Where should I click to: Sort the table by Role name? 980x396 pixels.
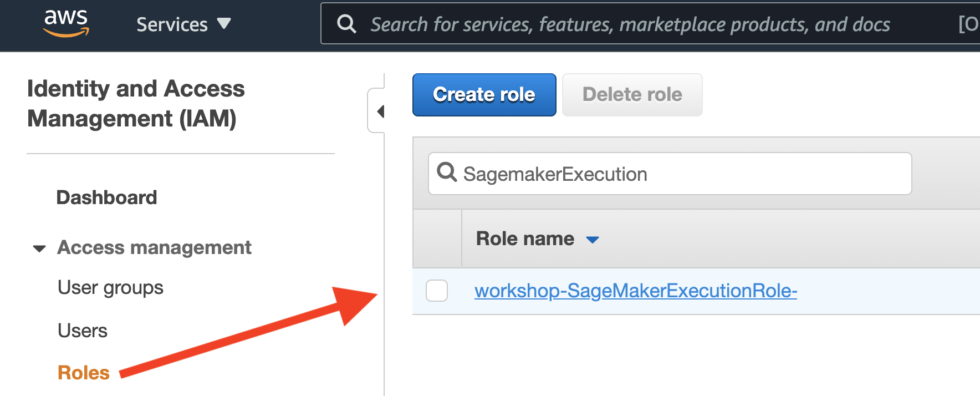pos(537,238)
